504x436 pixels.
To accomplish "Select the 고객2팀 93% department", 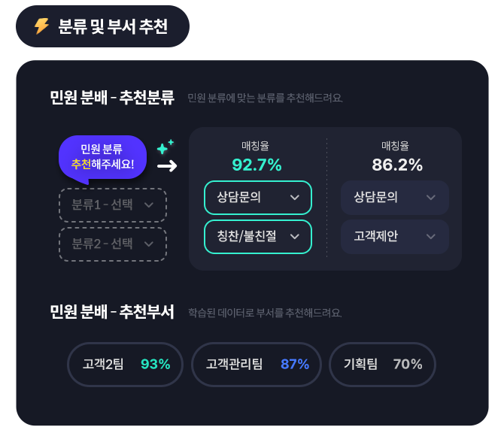I will tap(126, 365).
